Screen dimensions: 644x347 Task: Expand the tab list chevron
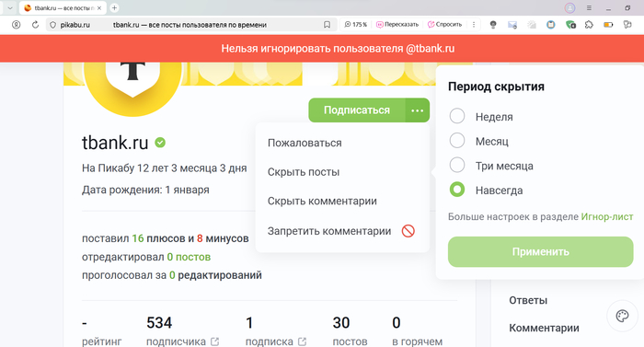pos(10,7)
